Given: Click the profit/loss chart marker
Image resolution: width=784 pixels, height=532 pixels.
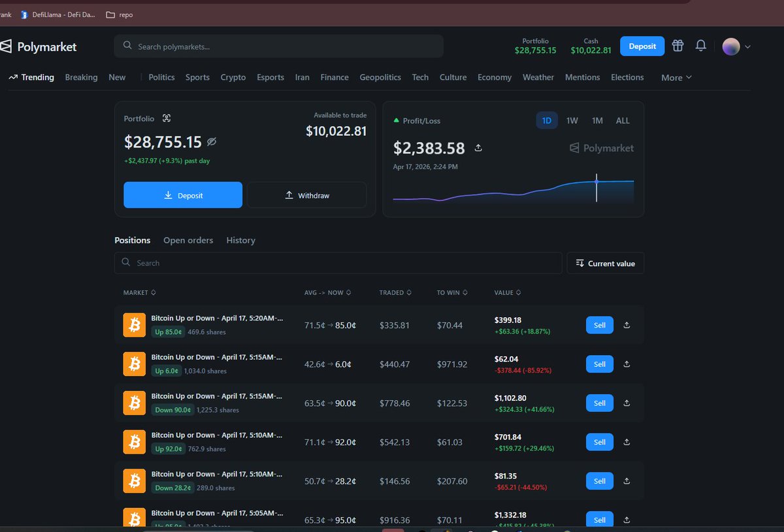Looking at the screenshot, I should point(596,181).
